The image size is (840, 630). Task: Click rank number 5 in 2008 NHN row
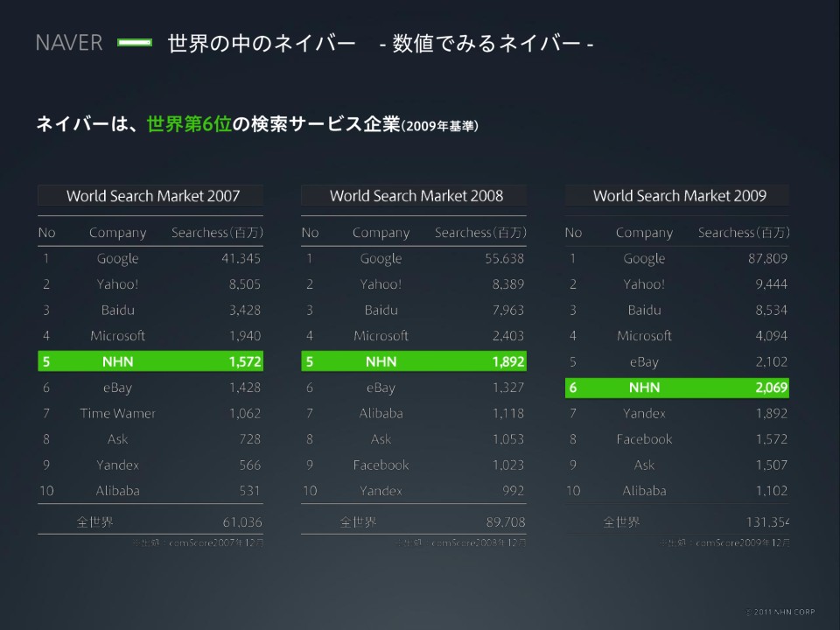310,361
